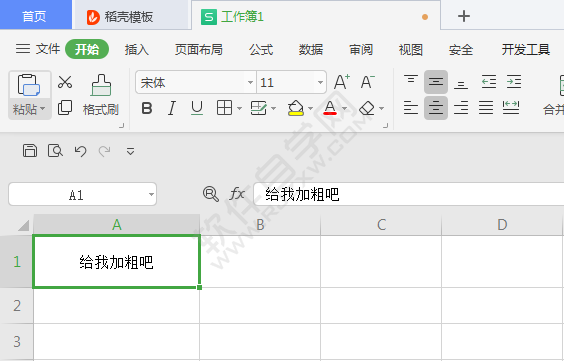Screen dimensions: 564x361
Task: Undo last action arrow
Action: 80,151
